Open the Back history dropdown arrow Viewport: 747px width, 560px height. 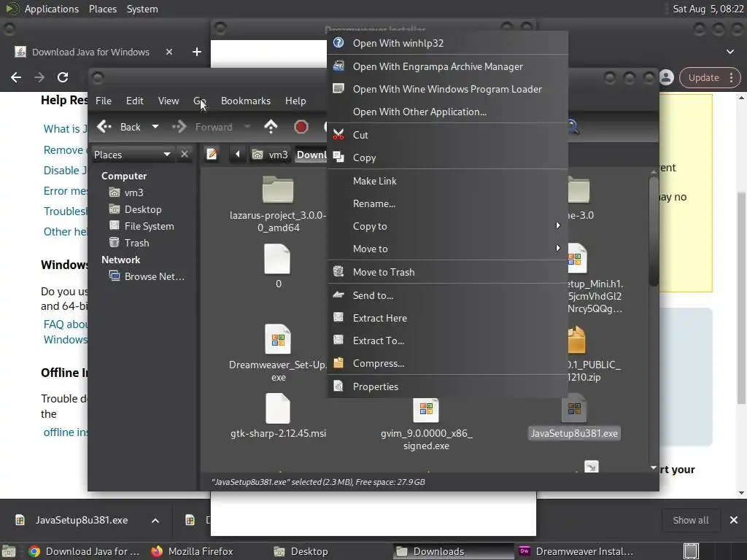click(x=155, y=127)
